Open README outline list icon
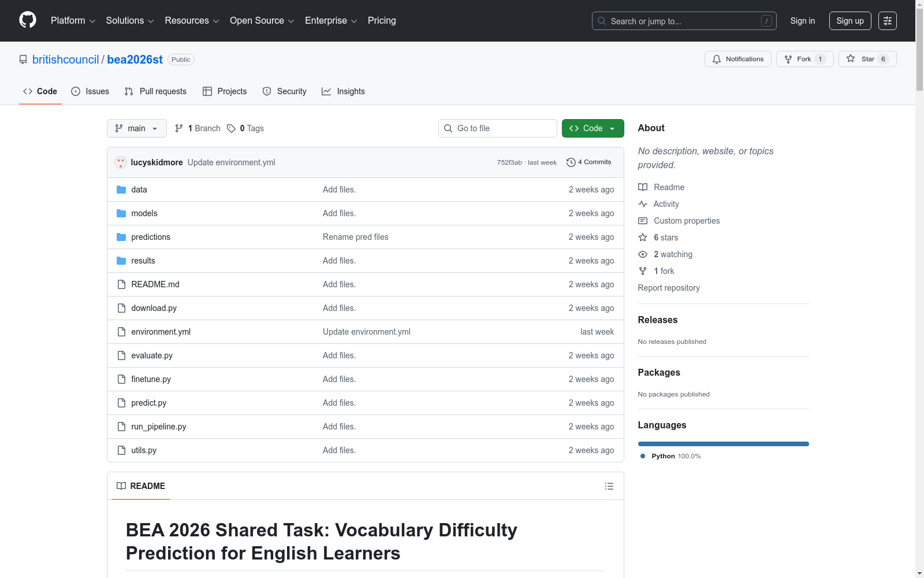 tap(609, 486)
